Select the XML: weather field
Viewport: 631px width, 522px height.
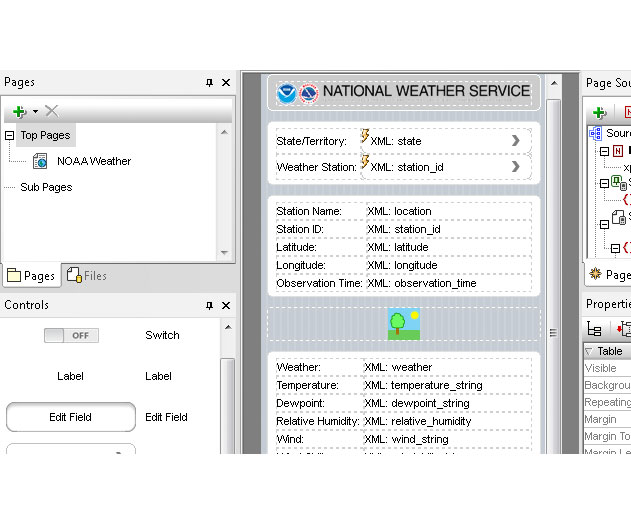click(x=447, y=367)
